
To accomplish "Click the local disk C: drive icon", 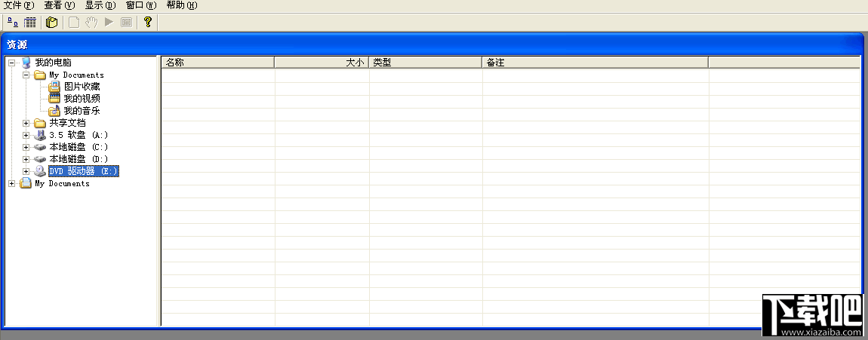I will pos(40,147).
